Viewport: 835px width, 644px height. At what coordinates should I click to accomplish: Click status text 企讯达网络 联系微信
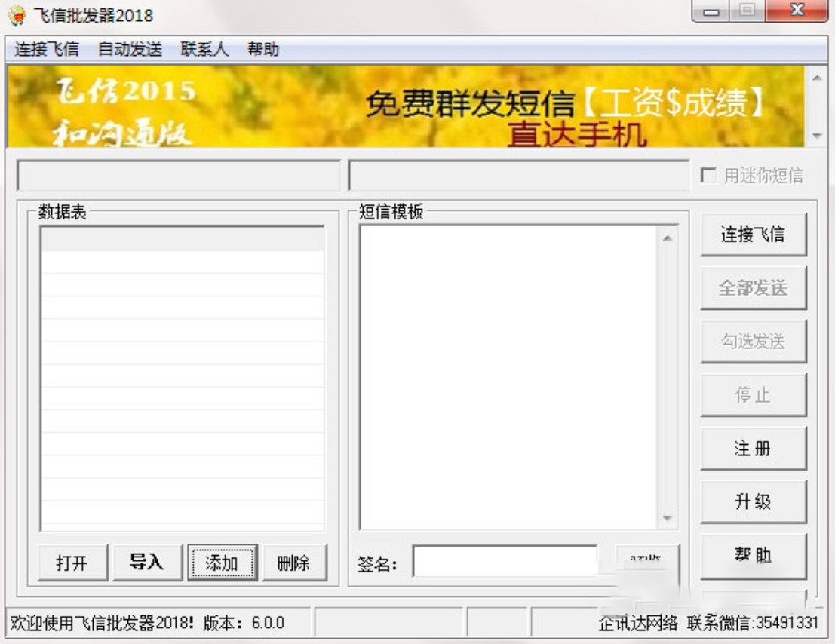[708, 622]
